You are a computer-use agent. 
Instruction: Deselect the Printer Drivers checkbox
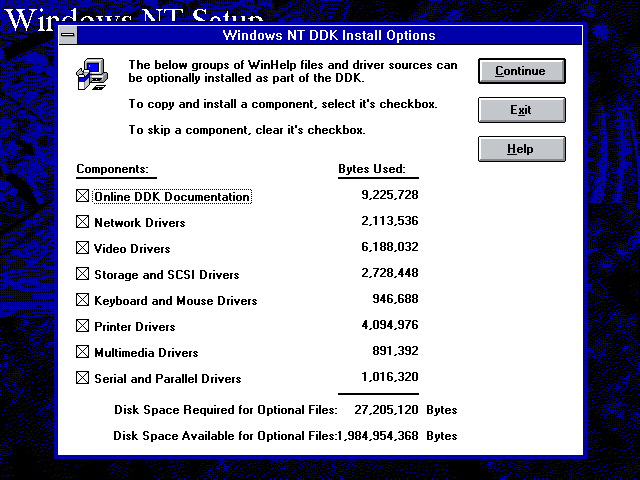tap(82, 326)
